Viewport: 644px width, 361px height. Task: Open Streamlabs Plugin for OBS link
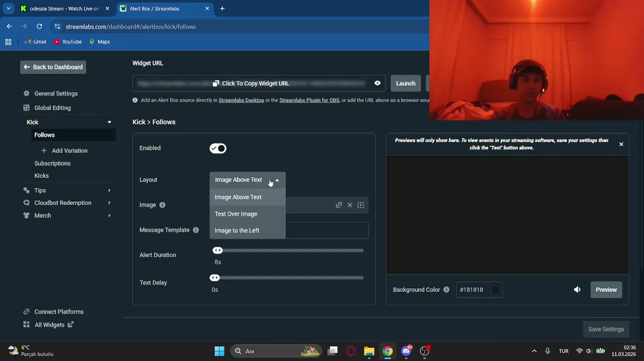click(309, 100)
